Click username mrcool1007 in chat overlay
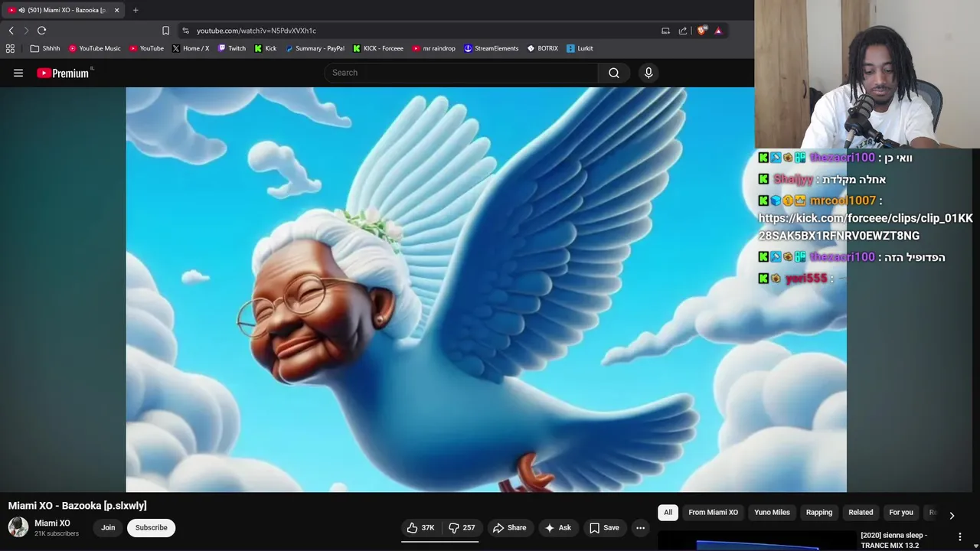The width and height of the screenshot is (980, 551). (843, 201)
